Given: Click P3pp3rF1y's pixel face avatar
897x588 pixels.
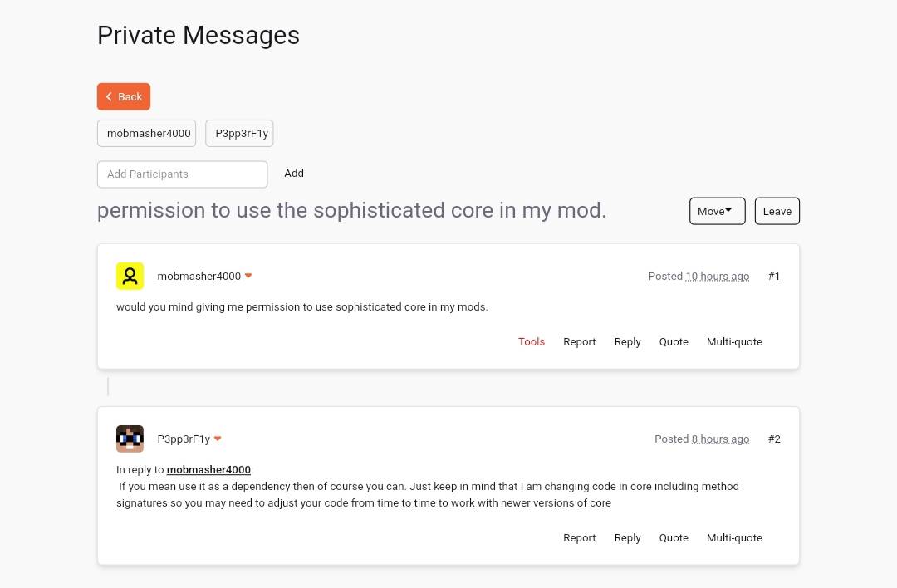Looking at the screenshot, I should (x=130, y=439).
